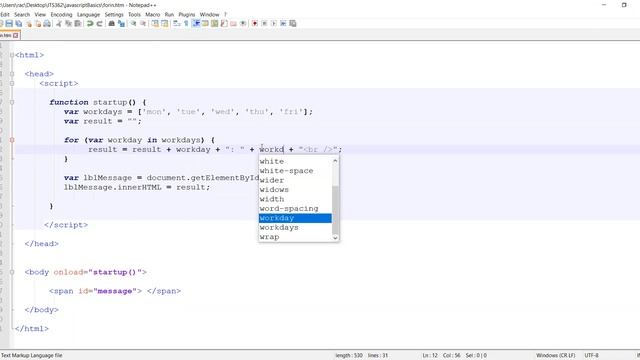Screen dimensions: 640x360
Task: Run macro multiple times icon
Action: 283,24
